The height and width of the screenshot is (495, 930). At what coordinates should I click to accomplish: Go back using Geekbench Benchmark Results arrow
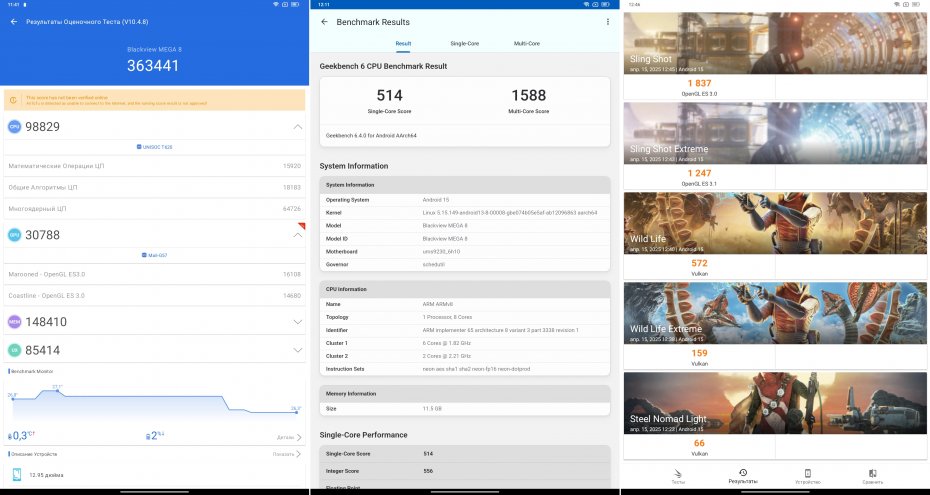click(324, 22)
